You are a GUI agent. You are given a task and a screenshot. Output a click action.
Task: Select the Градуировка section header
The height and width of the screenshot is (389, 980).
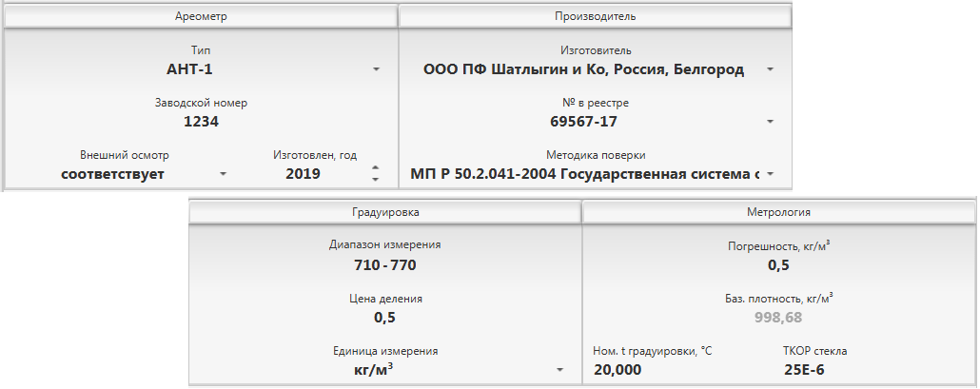[x=384, y=213]
